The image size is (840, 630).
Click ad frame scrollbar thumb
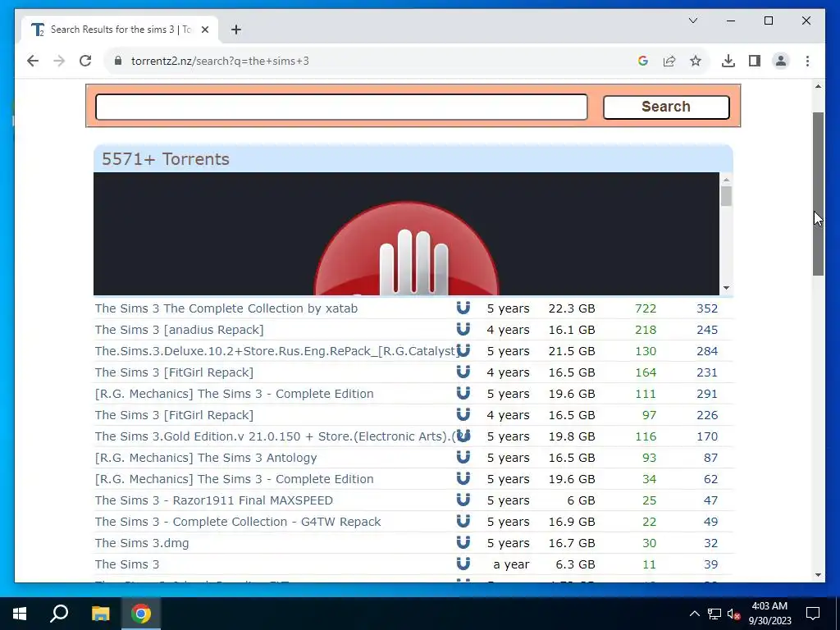click(x=726, y=195)
